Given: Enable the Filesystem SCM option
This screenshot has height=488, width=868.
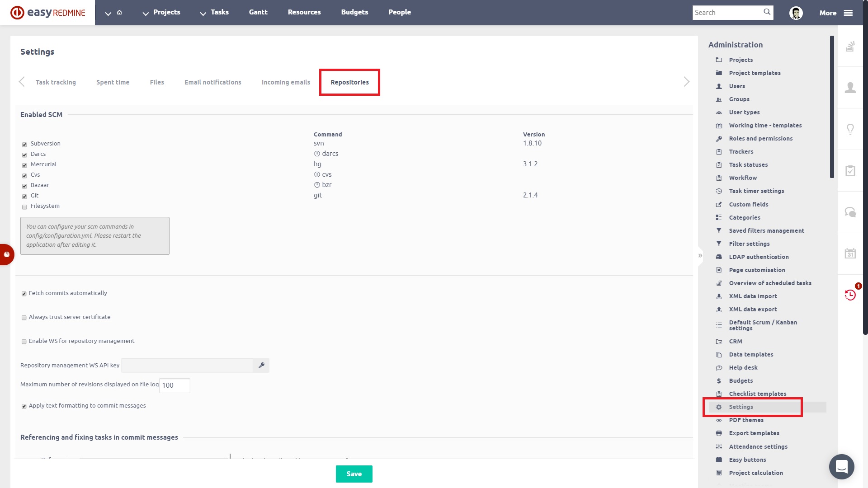Looking at the screenshot, I should coord(24,207).
